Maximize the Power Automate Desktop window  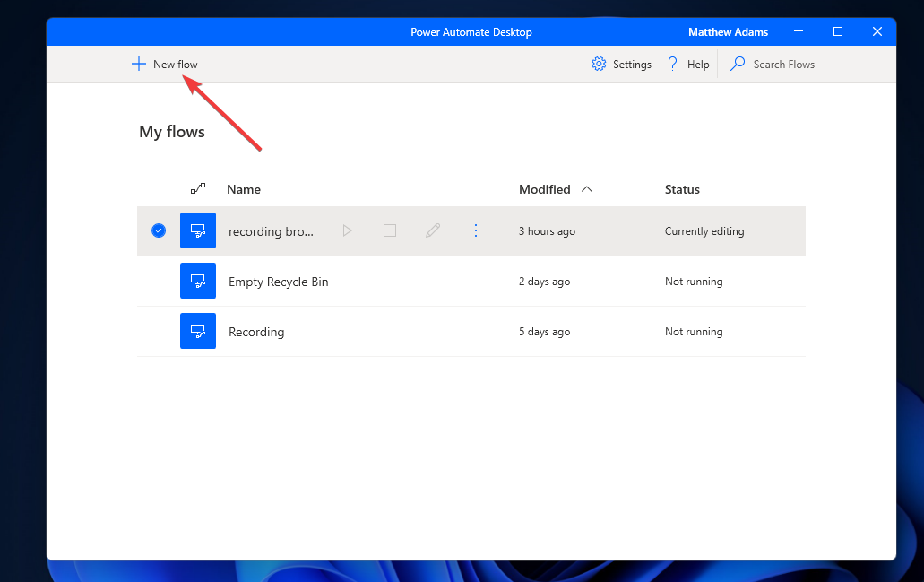[837, 31]
